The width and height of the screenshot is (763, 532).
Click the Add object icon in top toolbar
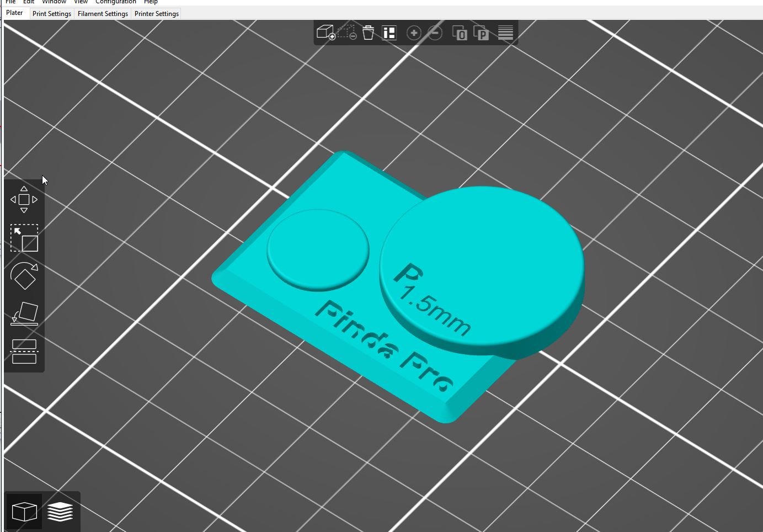tap(326, 33)
